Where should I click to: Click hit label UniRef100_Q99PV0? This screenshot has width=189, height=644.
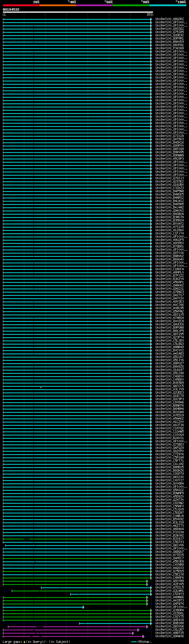coord(170,146)
